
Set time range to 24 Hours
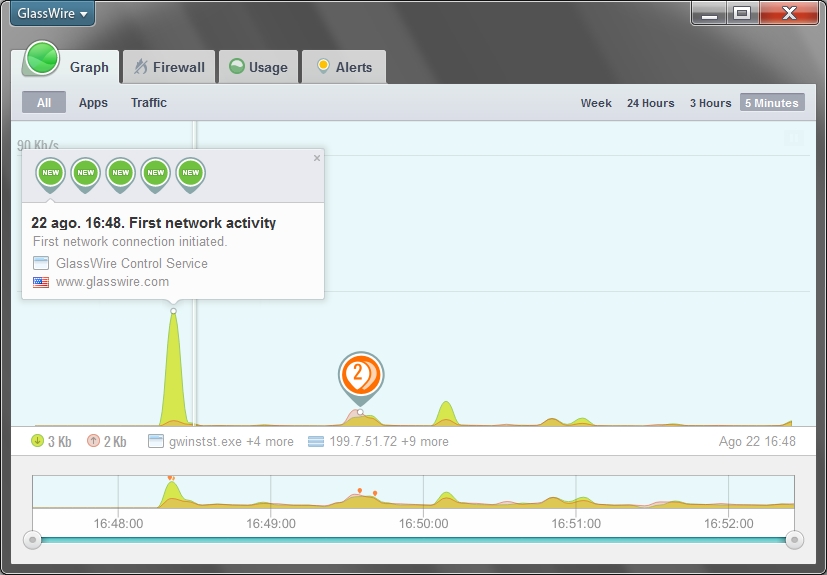650,103
